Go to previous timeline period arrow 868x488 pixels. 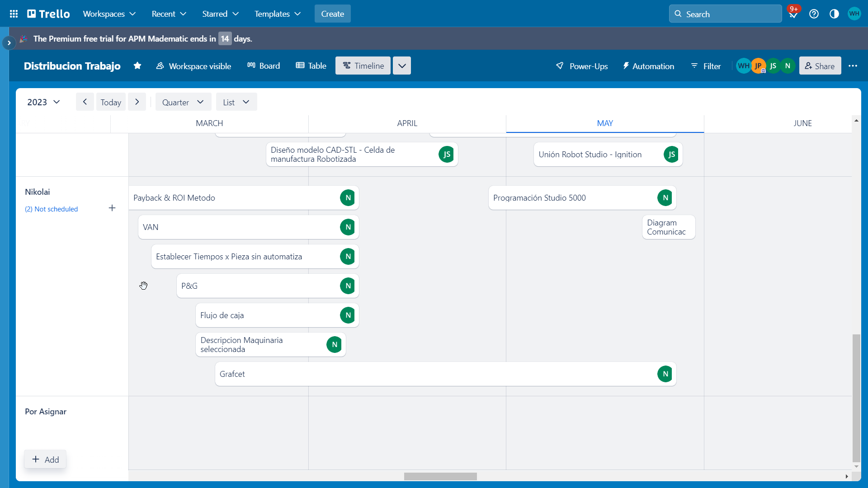[x=85, y=102]
